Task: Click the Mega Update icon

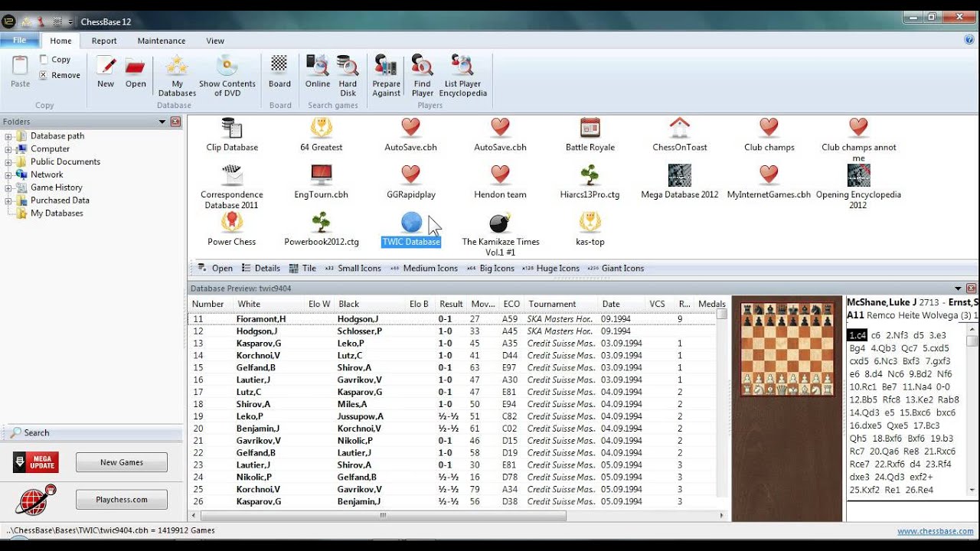Action: coord(36,462)
